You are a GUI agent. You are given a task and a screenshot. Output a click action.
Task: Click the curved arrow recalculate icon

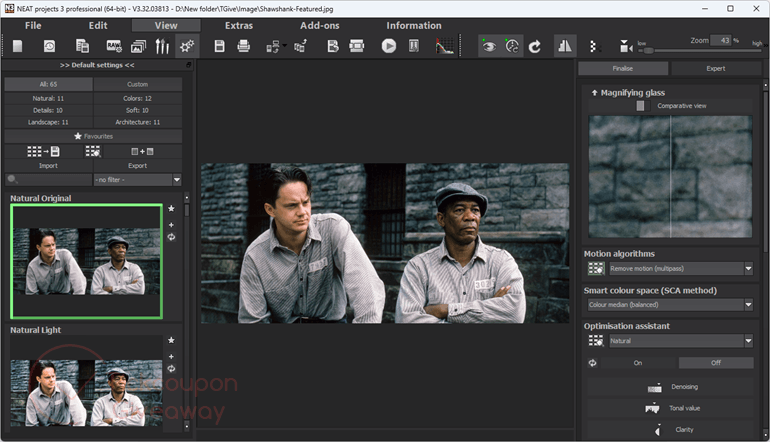[535, 46]
